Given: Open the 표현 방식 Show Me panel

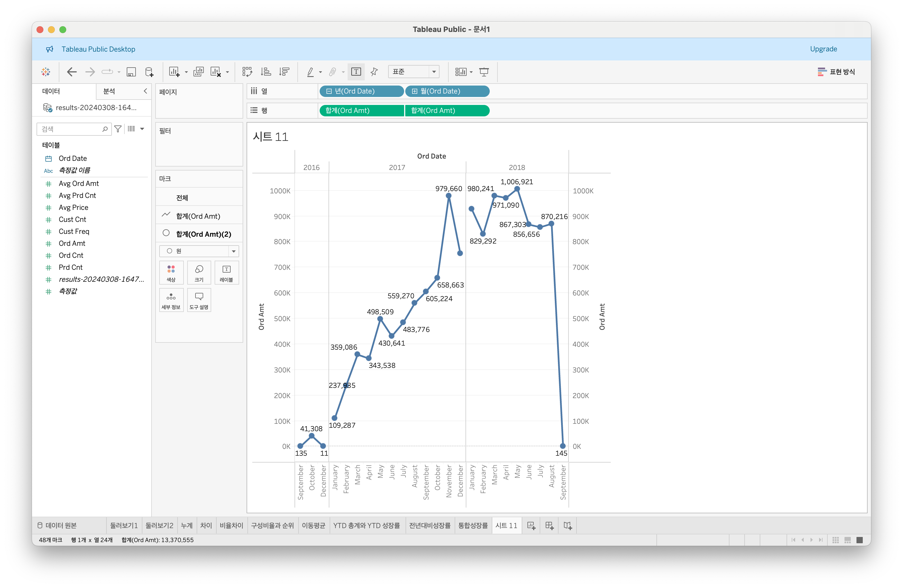Looking at the screenshot, I should point(836,72).
